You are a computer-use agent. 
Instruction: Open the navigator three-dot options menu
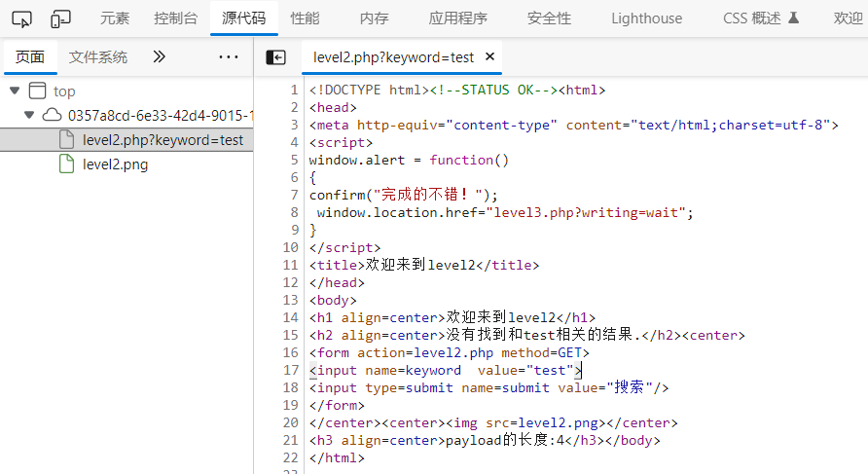[x=228, y=56]
